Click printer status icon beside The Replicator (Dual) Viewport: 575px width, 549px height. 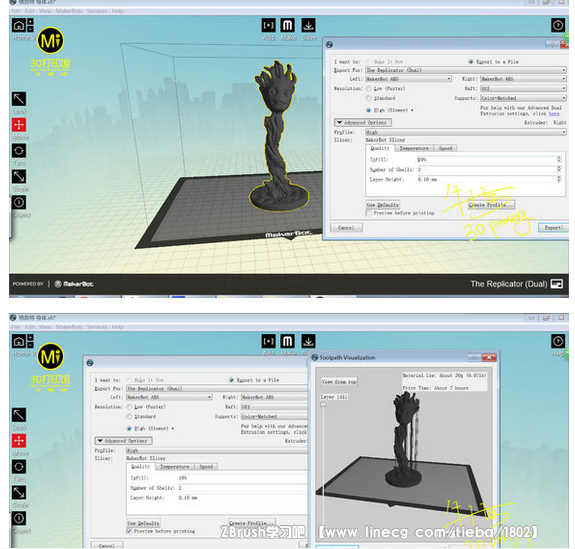[557, 284]
